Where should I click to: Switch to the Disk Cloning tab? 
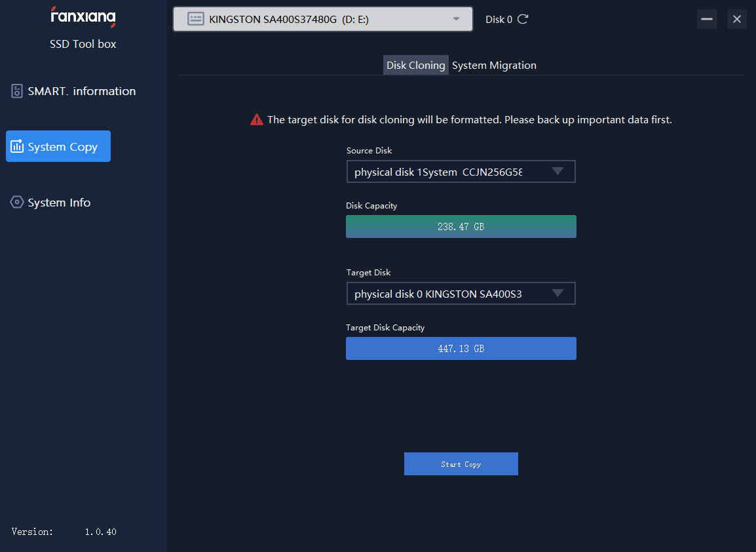pos(416,66)
